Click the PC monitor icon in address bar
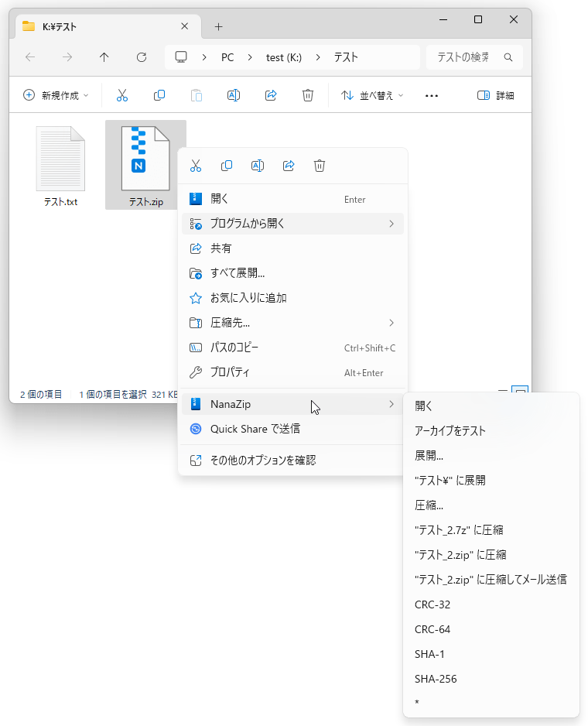Image resolution: width=588 pixels, height=726 pixels. pos(181,57)
